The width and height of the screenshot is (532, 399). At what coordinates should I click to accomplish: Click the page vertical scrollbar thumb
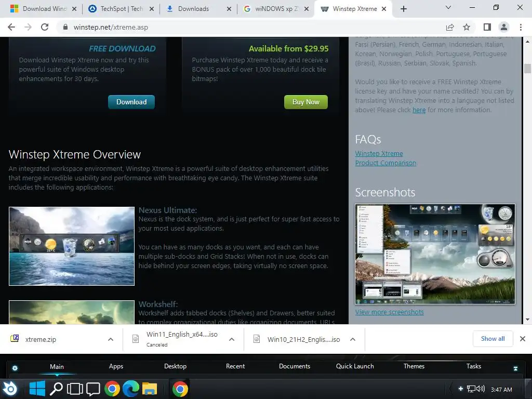[x=527, y=68]
